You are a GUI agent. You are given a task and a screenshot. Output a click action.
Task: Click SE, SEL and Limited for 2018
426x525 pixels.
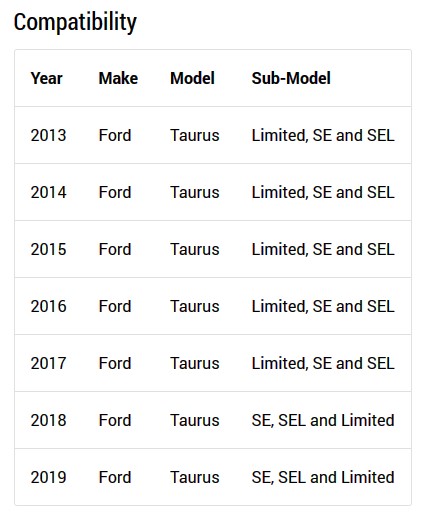click(323, 420)
